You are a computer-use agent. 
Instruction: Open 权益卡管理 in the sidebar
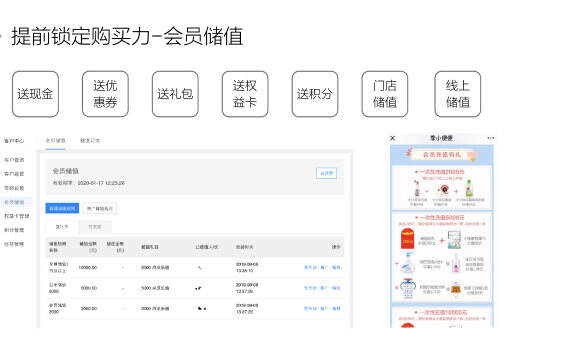[x=16, y=216]
